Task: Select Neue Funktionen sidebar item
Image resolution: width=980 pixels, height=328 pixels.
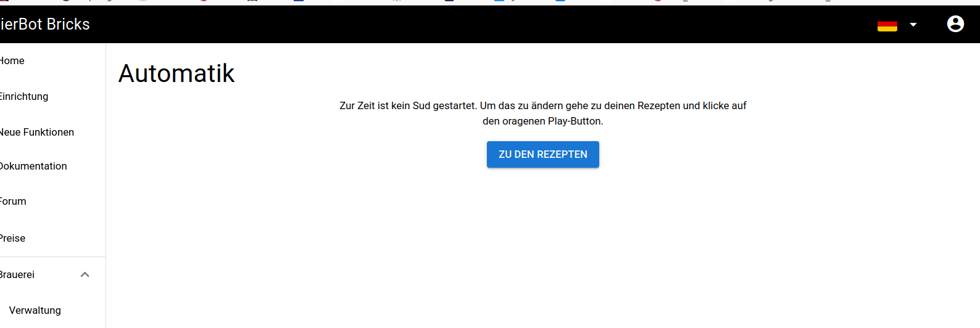Action: [36, 132]
